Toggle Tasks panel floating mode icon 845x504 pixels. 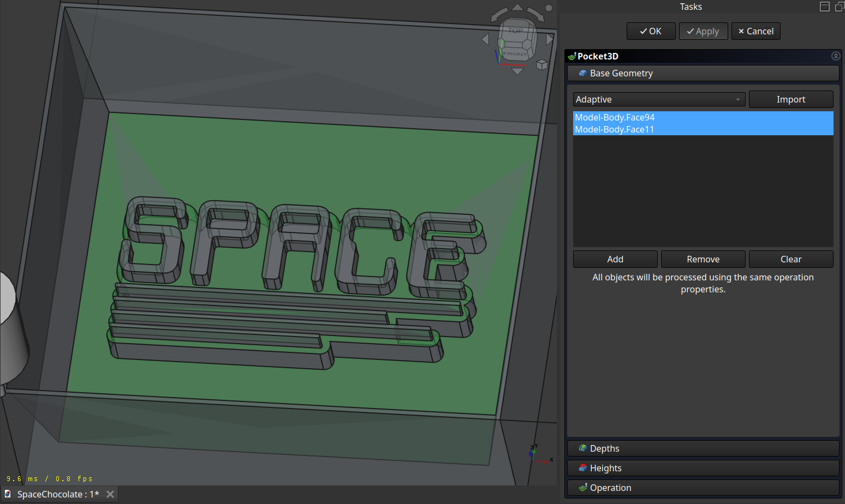pos(825,7)
